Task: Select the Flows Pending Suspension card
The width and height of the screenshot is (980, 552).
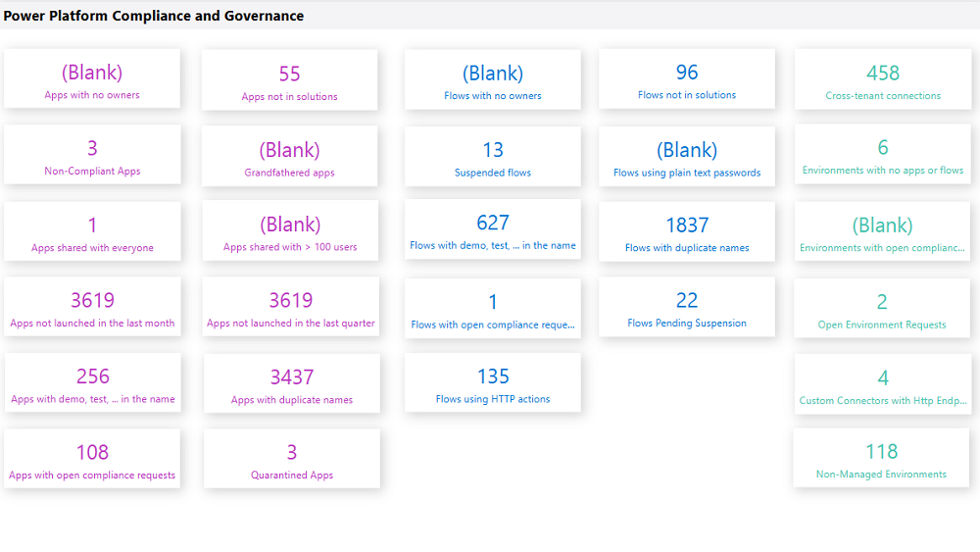Action: (687, 307)
